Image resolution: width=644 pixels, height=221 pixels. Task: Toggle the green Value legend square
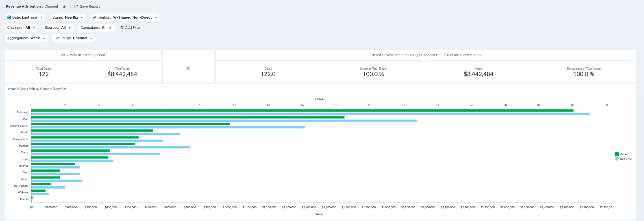pos(617,154)
